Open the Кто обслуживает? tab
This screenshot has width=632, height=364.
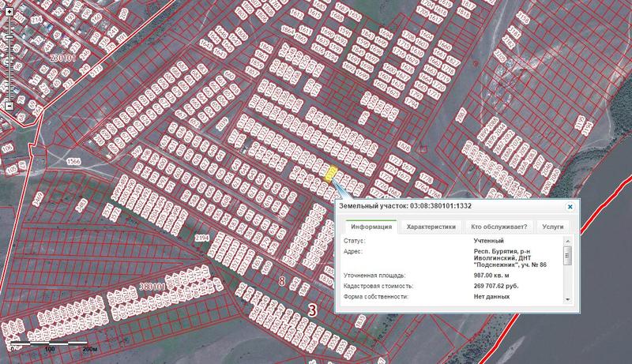coord(499,227)
